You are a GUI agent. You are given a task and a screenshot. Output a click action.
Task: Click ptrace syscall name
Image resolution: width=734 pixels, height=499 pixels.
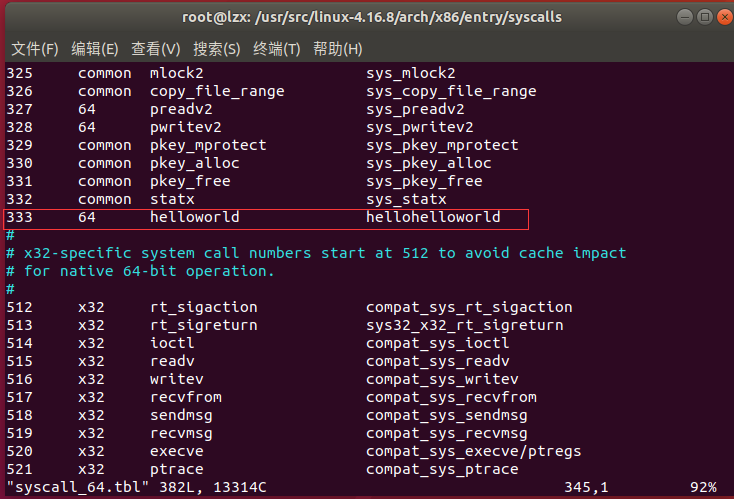point(176,470)
